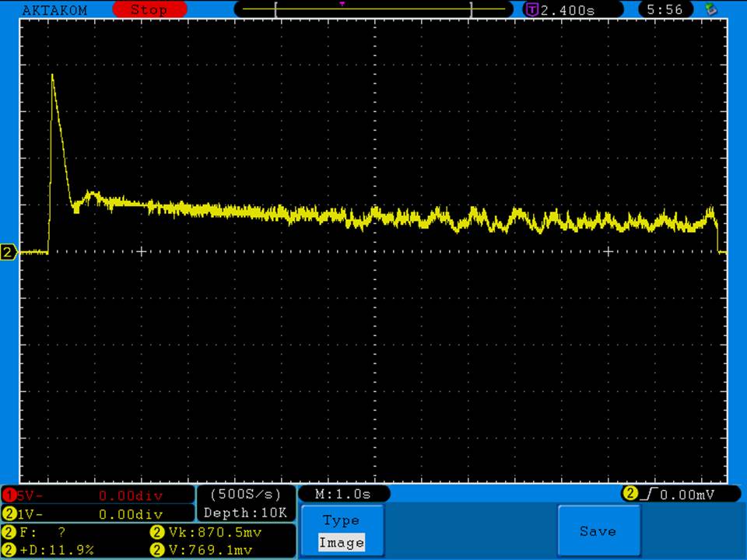Screen dimensions: 747x560
Task: Click the channel 2 ground level marker
Action: pyautogui.click(x=9, y=252)
